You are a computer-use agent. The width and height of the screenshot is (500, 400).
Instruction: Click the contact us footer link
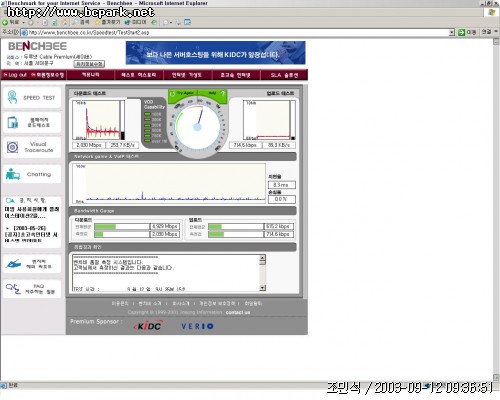(238, 312)
